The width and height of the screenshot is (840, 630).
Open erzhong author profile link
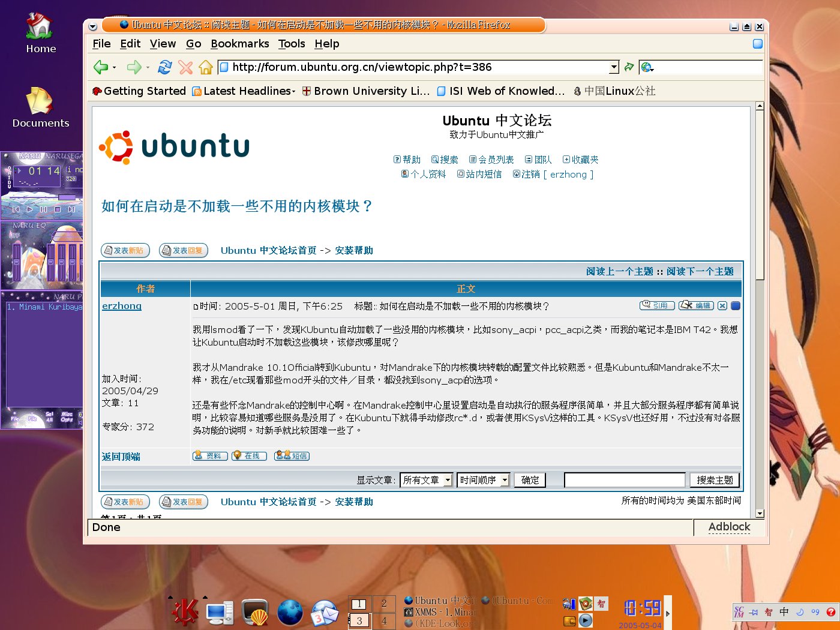tap(122, 305)
